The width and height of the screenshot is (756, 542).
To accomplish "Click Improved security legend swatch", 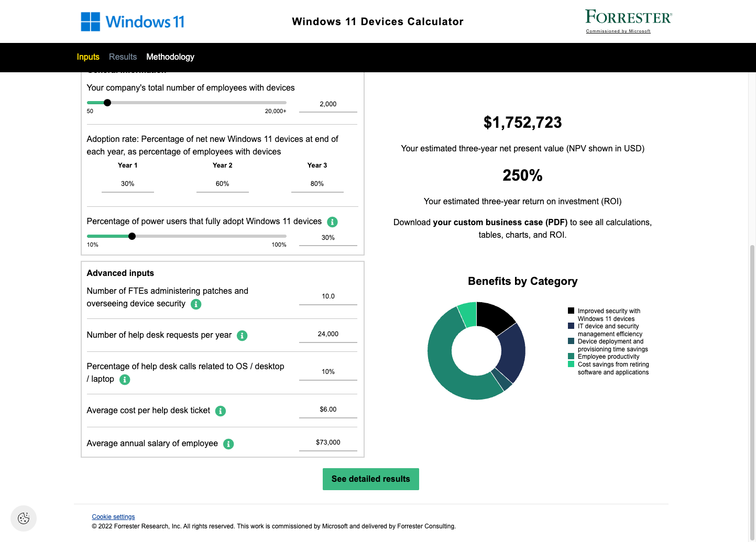I will [571, 311].
